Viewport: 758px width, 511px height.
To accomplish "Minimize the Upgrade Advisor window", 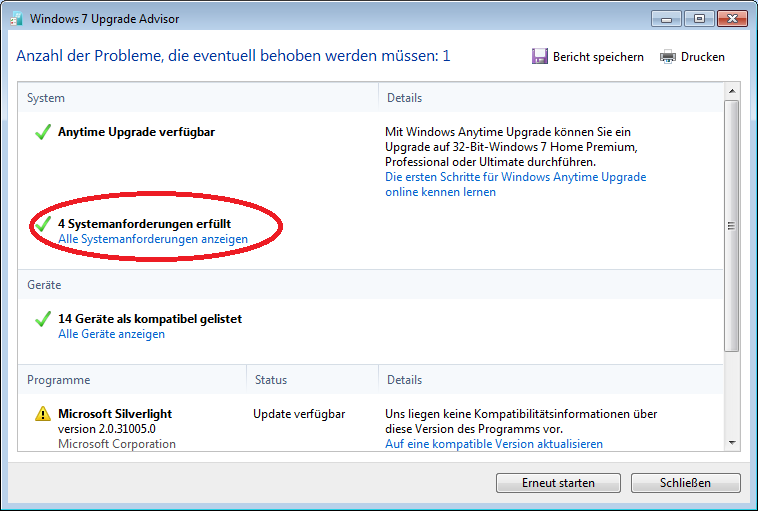I will point(667,19).
